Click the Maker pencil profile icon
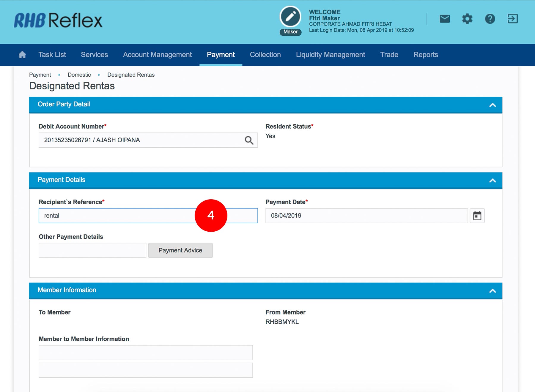The height and width of the screenshot is (392, 535). point(290,17)
